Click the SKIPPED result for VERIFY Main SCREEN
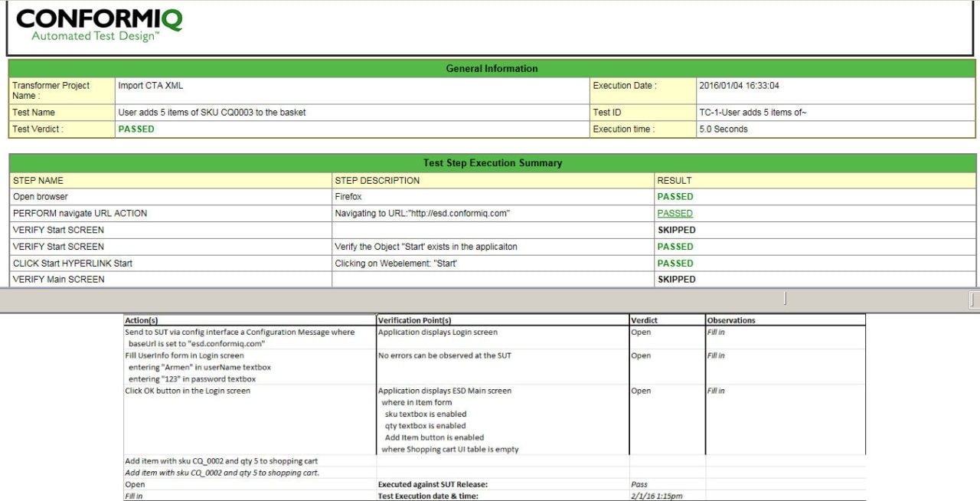Viewport: 980px width, 501px height. tap(677, 279)
